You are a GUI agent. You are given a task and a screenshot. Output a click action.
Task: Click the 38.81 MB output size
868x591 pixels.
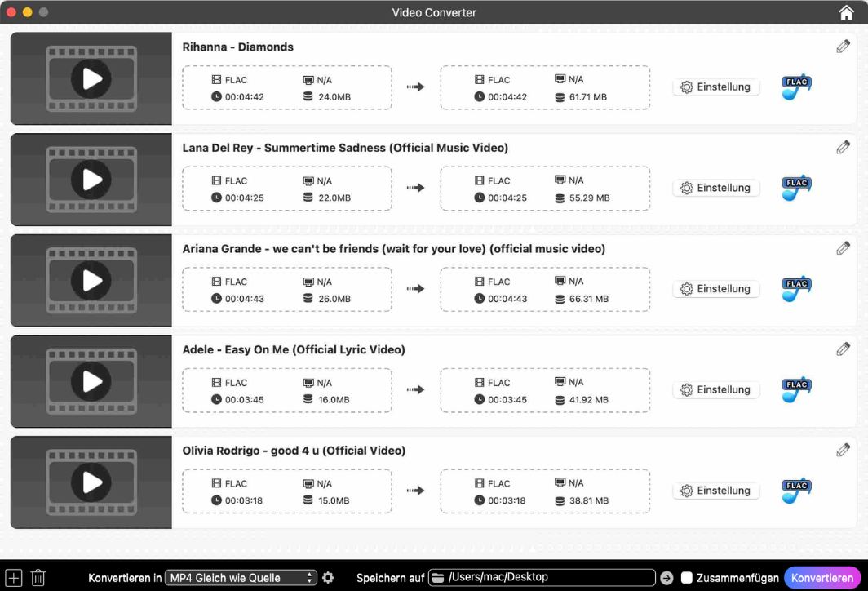(x=589, y=500)
